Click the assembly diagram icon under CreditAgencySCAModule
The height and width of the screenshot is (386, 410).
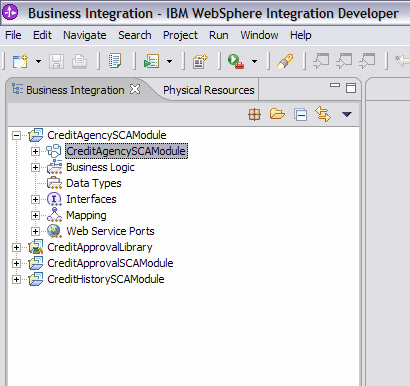(54, 151)
